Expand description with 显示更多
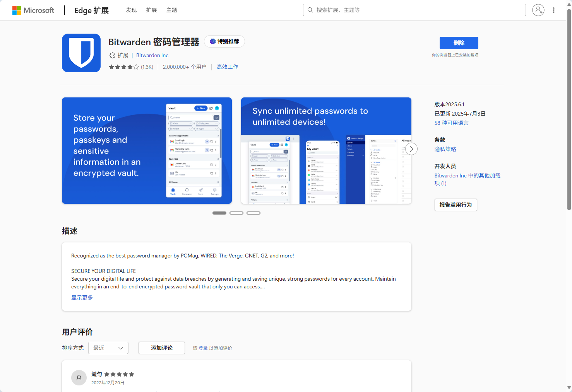 82,297
